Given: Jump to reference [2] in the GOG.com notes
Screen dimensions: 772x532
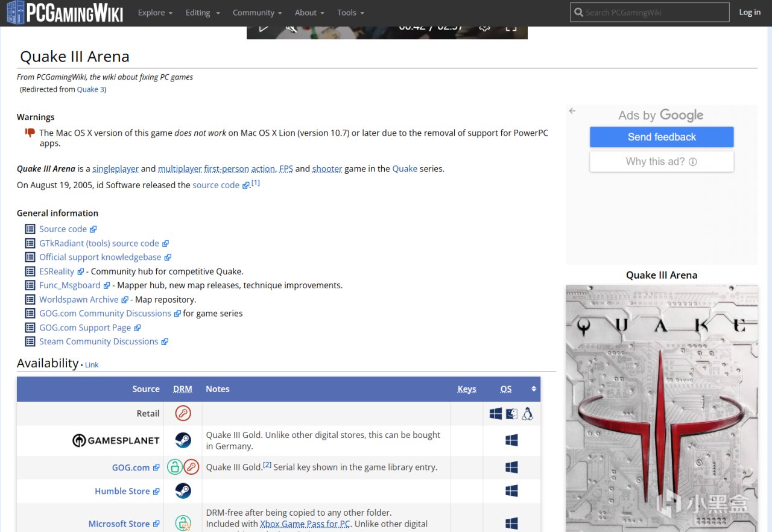Looking at the screenshot, I should tap(267, 465).
